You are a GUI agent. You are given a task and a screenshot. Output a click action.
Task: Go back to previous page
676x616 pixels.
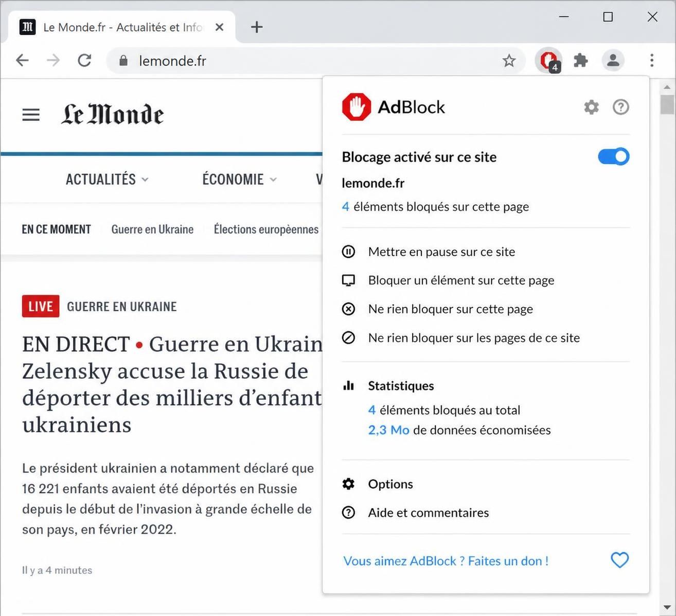tap(22, 61)
